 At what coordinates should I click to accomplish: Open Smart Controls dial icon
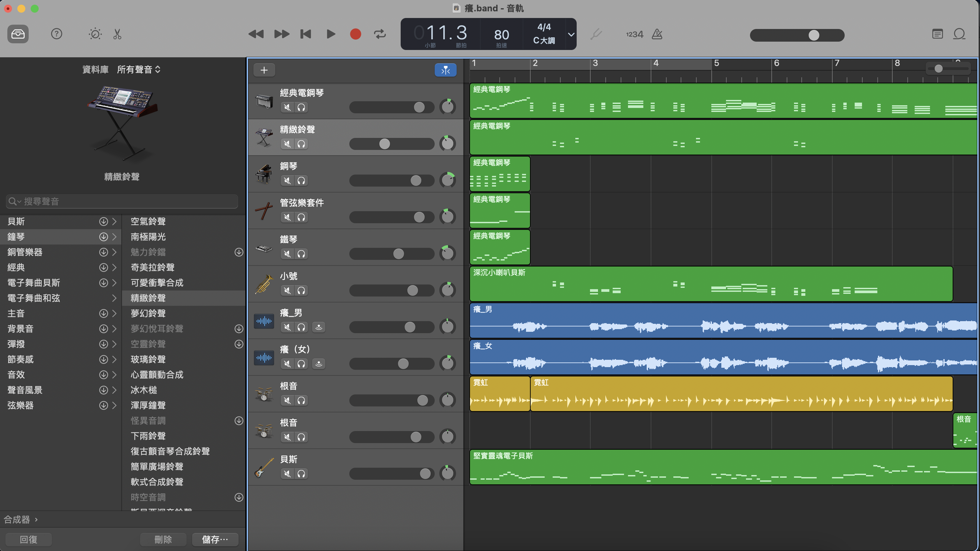tap(95, 34)
